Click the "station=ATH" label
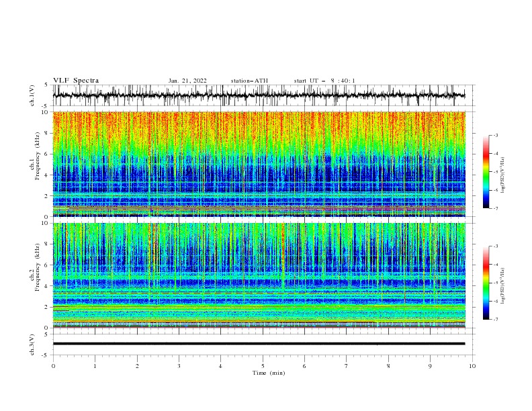Image resolution: width=532 pixels, height=411 pixels. tap(249, 81)
